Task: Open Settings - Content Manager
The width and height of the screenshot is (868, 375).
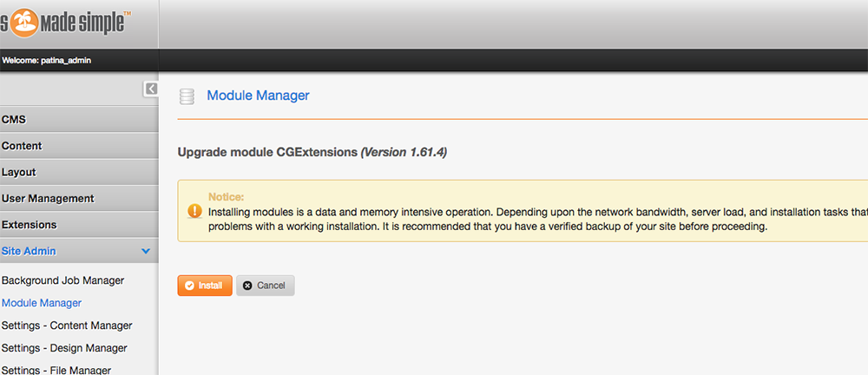Action: [67, 326]
